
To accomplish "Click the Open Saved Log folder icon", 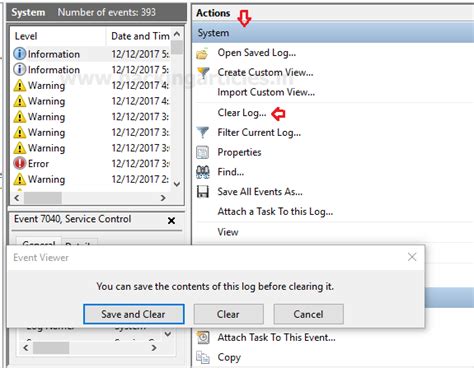I will click(x=202, y=53).
